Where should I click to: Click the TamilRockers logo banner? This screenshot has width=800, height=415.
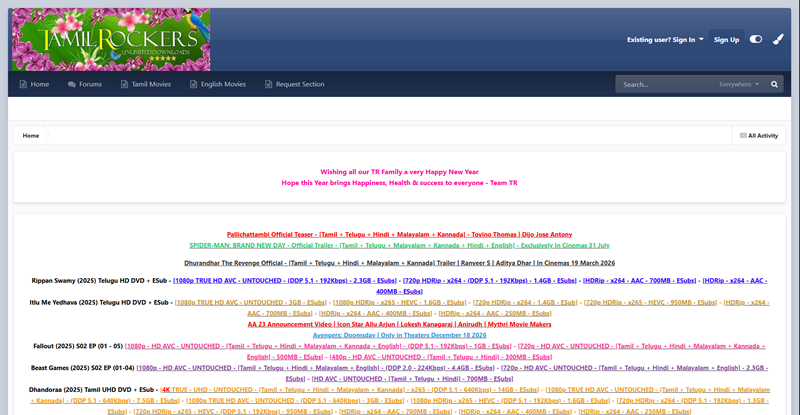(111, 39)
